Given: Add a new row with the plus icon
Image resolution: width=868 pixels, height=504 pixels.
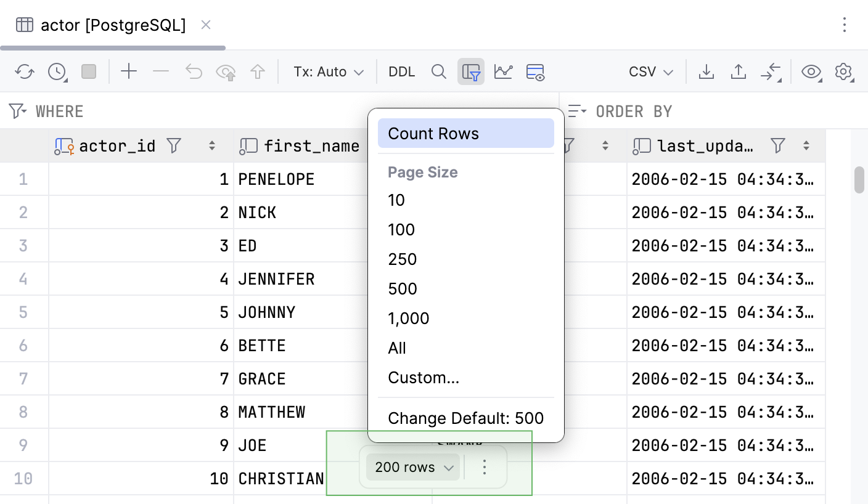Looking at the screenshot, I should pos(128,71).
